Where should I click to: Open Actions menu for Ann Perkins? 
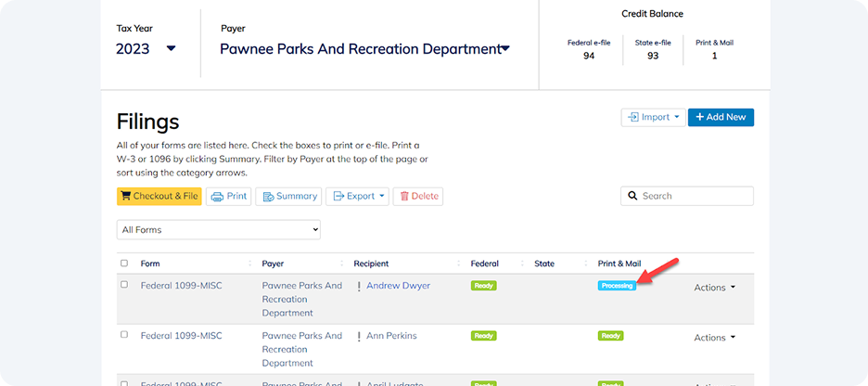pyautogui.click(x=715, y=337)
